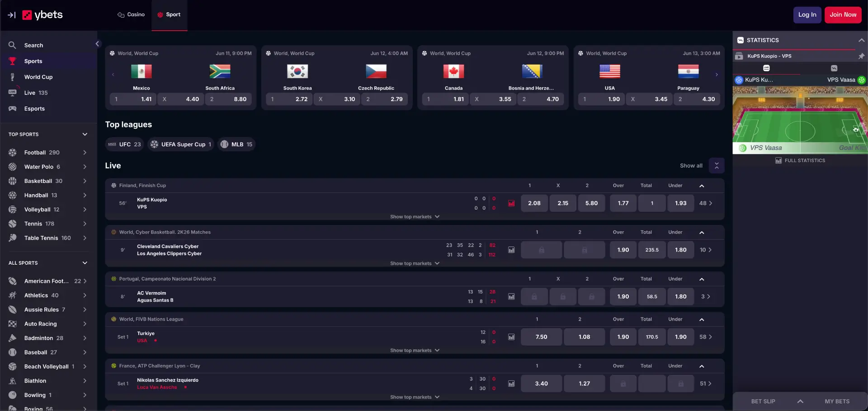Collapse the TOP SPORTS section
868x411 pixels.
pos(85,134)
